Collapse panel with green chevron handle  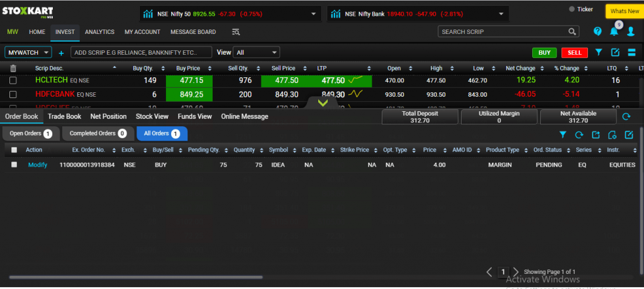(323, 102)
